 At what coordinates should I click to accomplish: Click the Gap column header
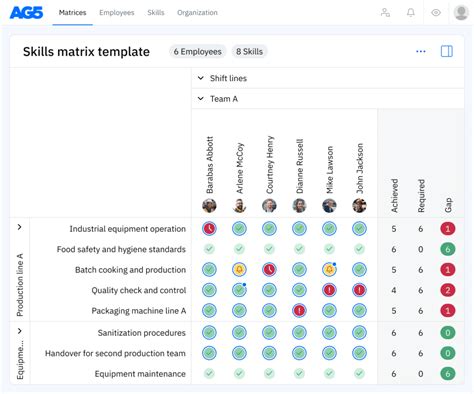448,205
